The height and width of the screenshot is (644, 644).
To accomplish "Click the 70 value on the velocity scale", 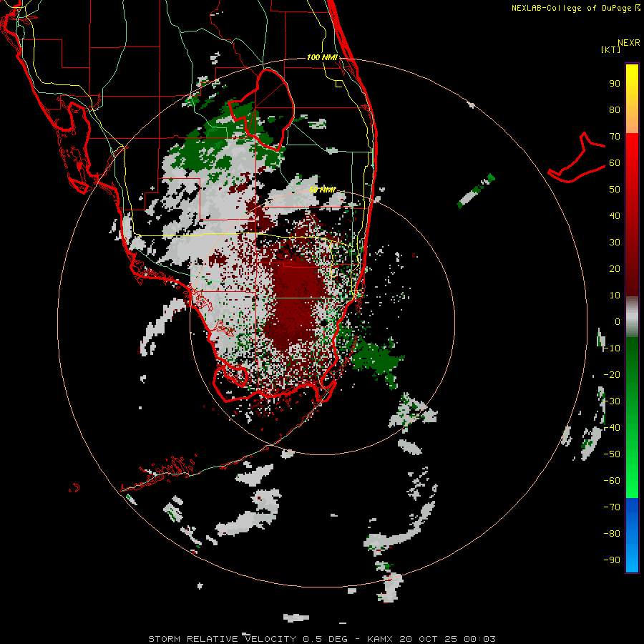I will (615, 137).
